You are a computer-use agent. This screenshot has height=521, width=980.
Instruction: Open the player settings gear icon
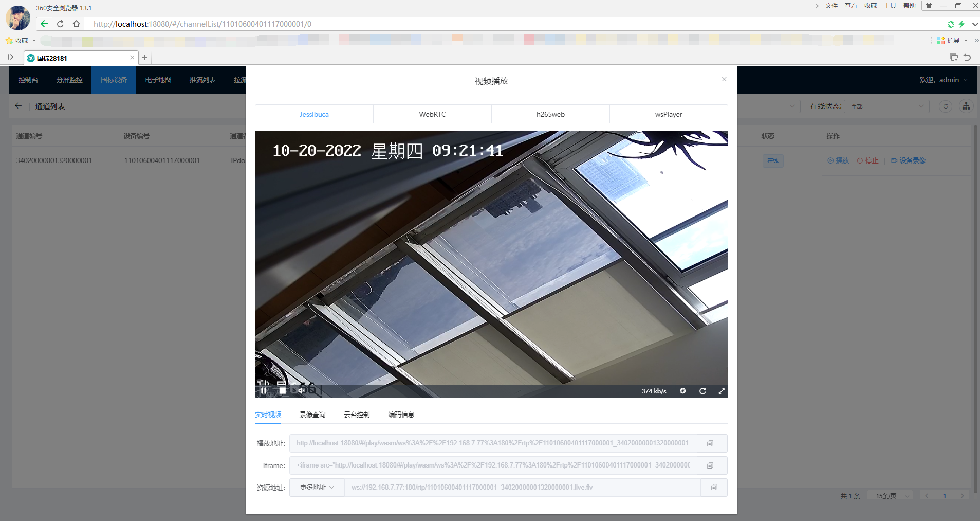pos(682,391)
